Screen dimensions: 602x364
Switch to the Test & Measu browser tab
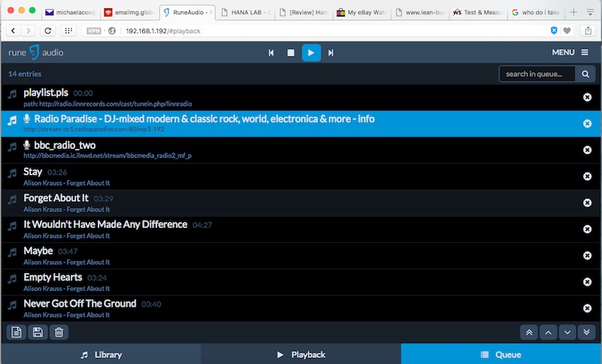pyautogui.click(x=479, y=12)
